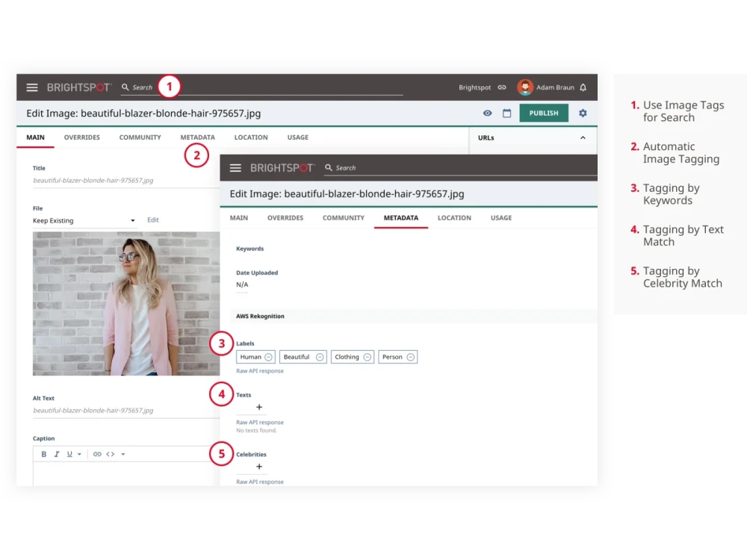This screenshot has height=560, width=747.
Task: Open the preview eye icon
Action: (487, 113)
